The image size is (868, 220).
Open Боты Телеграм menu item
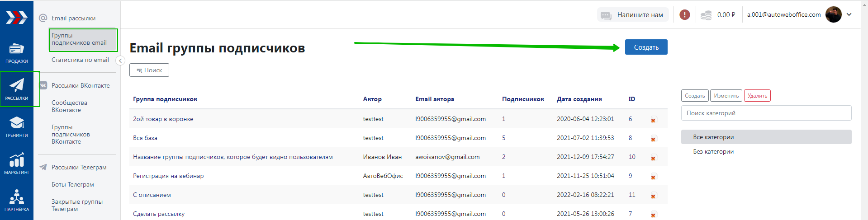pyautogui.click(x=73, y=184)
